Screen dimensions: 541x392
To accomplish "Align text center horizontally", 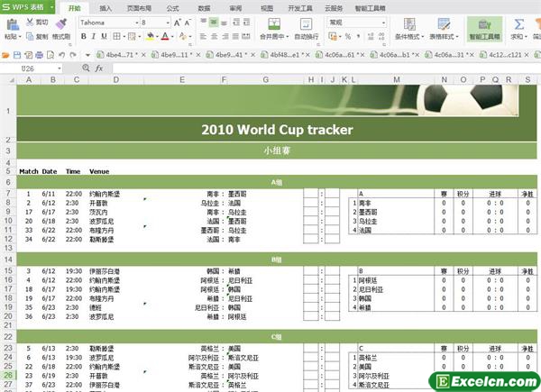I will (215, 36).
